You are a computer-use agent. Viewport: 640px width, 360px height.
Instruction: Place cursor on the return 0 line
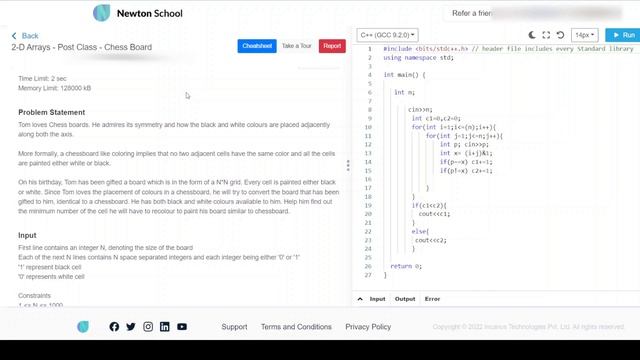click(x=406, y=266)
